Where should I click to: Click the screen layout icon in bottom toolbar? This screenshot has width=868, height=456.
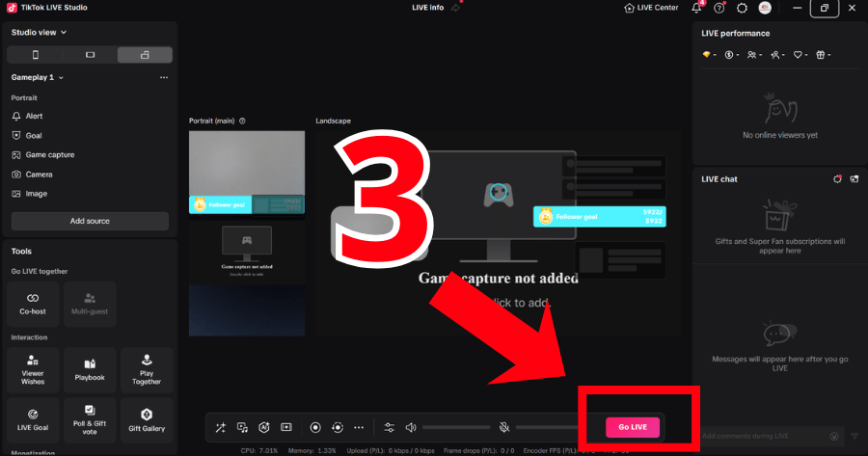tap(286, 427)
